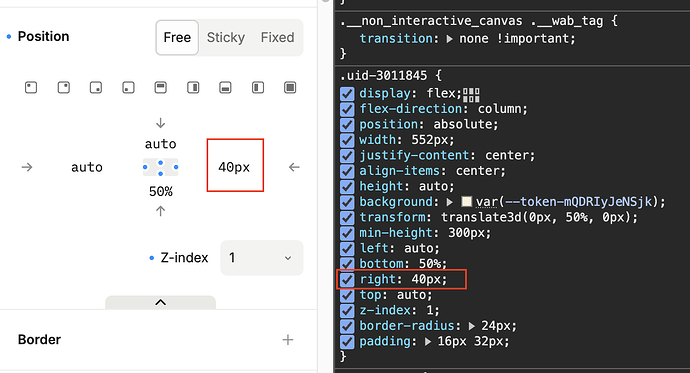
Task: Open the background token color swatch
Action: point(466,201)
